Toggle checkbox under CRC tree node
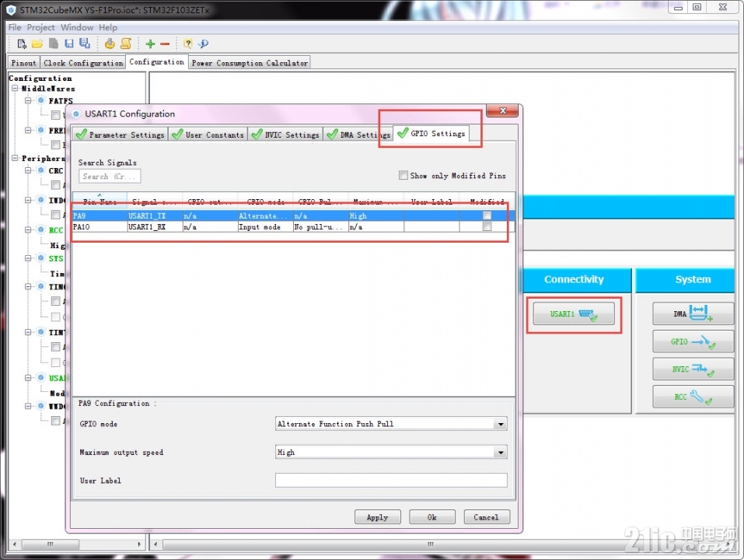Image resolution: width=744 pixels, height=560 pixels. (x=55, y=184)
